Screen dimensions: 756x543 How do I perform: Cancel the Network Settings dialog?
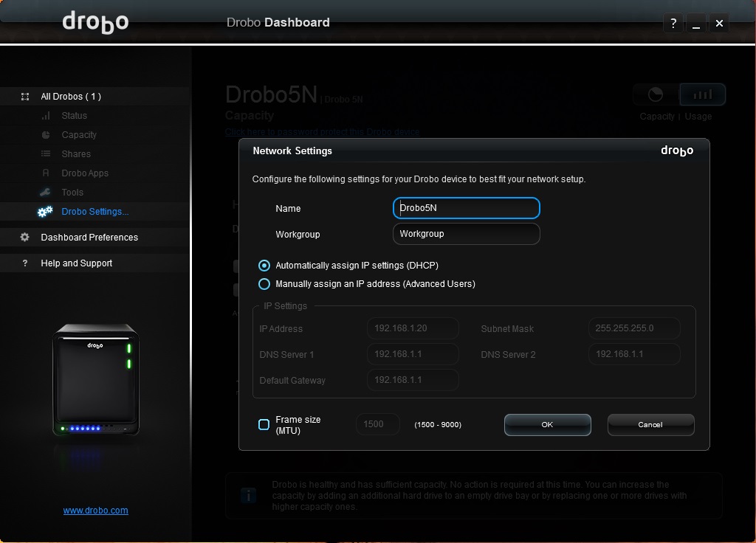coord(650,424)
